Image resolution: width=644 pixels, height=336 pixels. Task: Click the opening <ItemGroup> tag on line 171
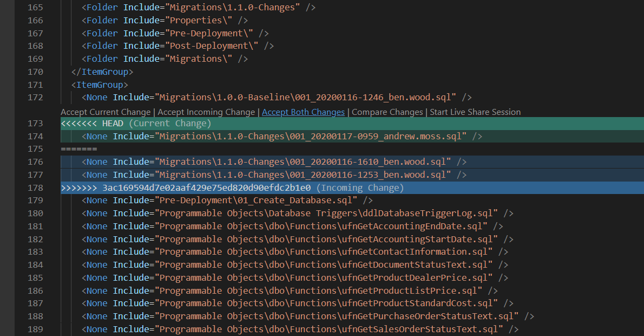tap(100, 85)
